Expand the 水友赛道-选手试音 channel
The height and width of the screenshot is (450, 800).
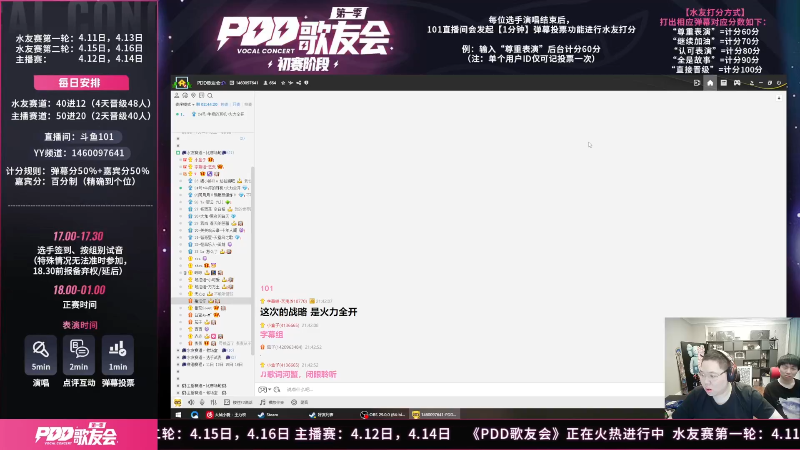coord(178,357)
